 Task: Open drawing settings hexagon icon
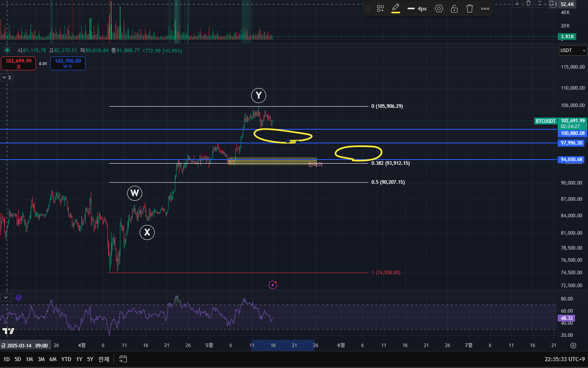pos(439,8)
